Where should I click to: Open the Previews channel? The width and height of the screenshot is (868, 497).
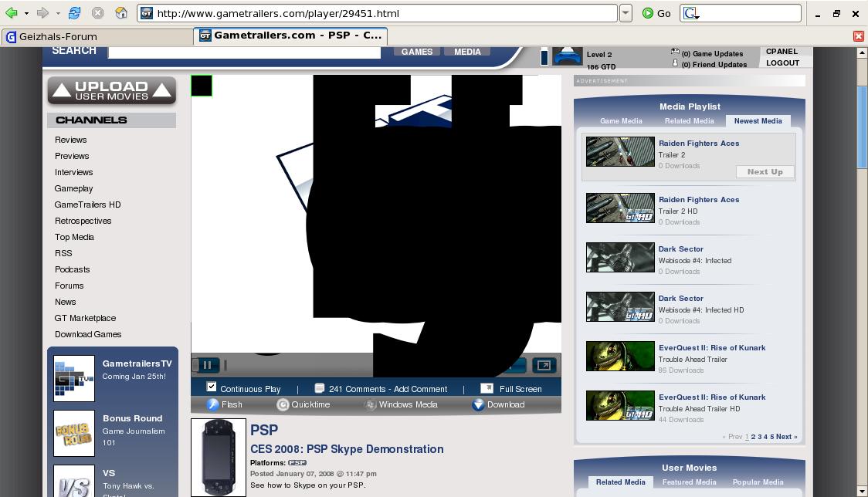coord(71,156)
